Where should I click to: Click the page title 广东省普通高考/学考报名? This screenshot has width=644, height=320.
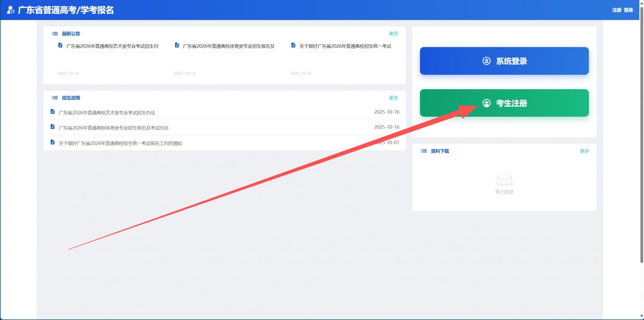coord(66,10)
